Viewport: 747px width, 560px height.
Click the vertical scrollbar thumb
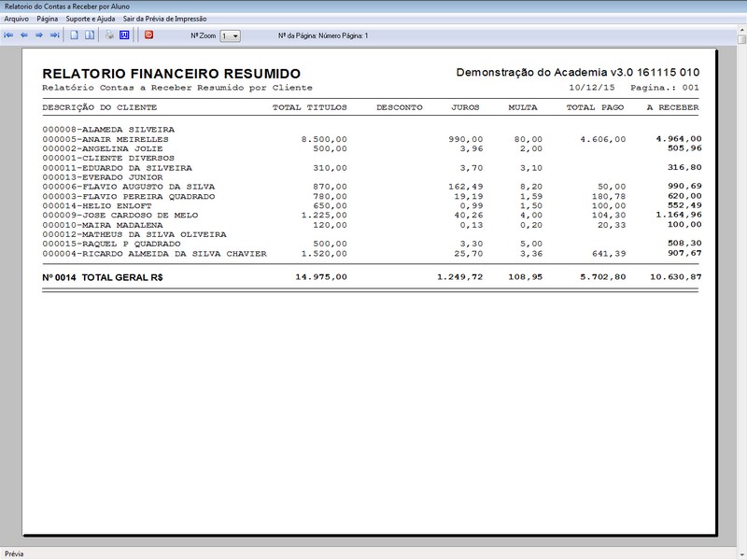741,39
